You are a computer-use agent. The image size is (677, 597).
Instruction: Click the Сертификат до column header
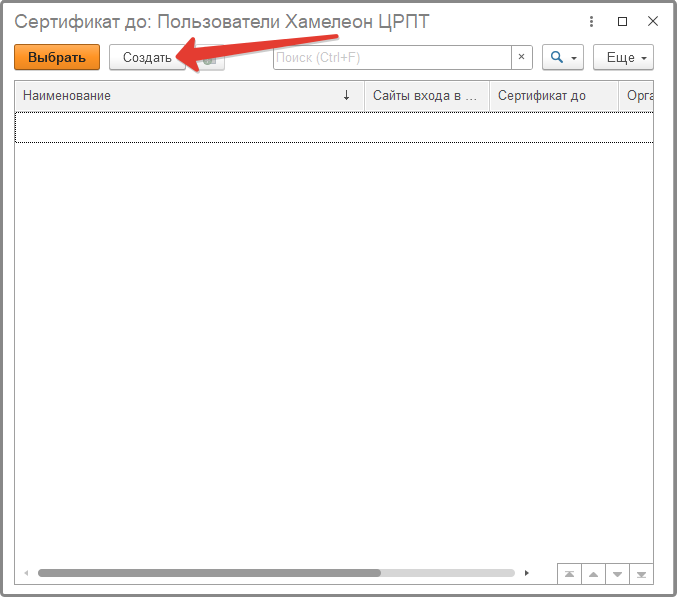click(554, 95)
